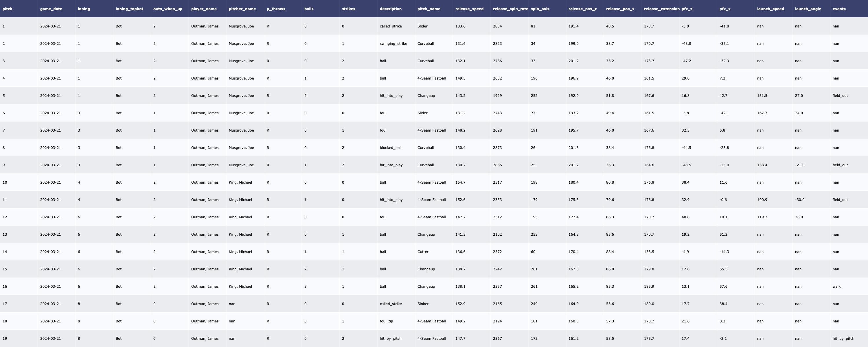
Task: Click the launch_angle column header
Action: (808, 9)
